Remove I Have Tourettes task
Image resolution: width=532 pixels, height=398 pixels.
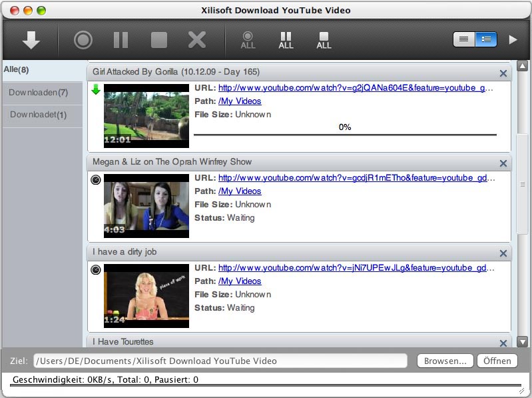point(503,343)
